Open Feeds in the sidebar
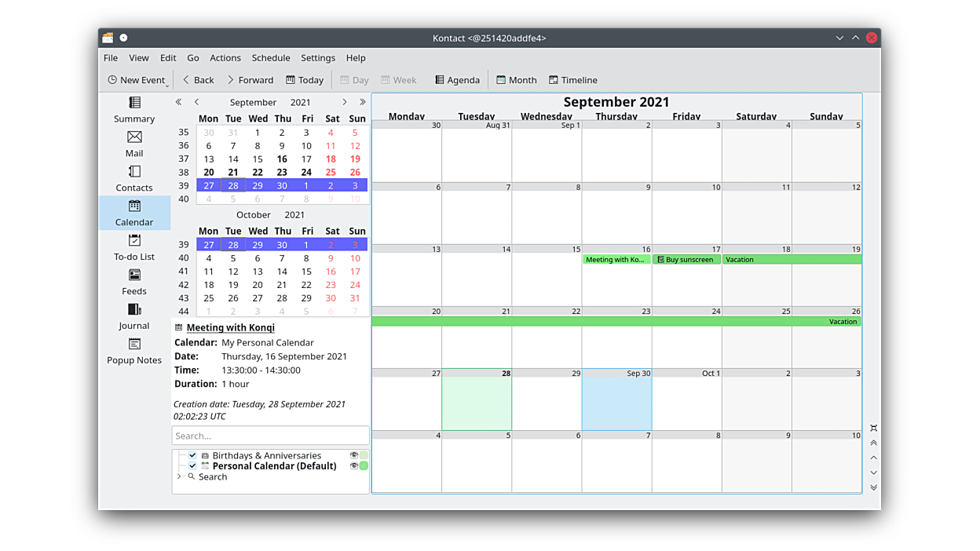Viewport: 980px width, 551px height. 134,282
